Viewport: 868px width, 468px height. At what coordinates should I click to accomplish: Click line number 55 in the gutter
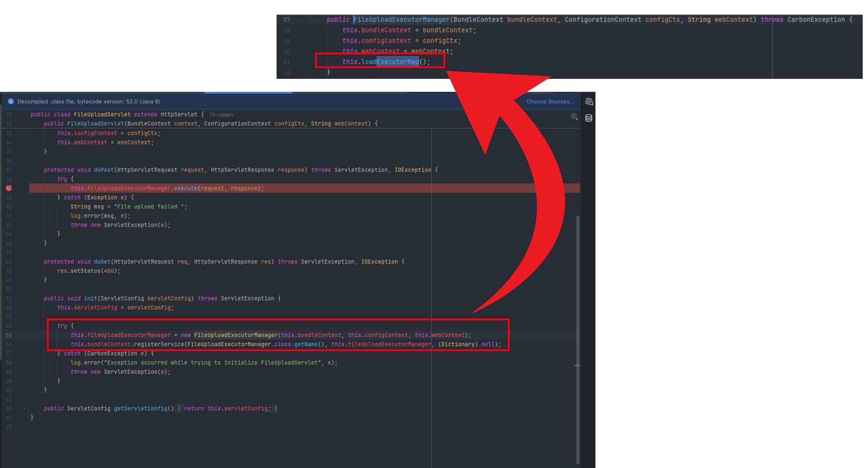click(x=9, y=335)
